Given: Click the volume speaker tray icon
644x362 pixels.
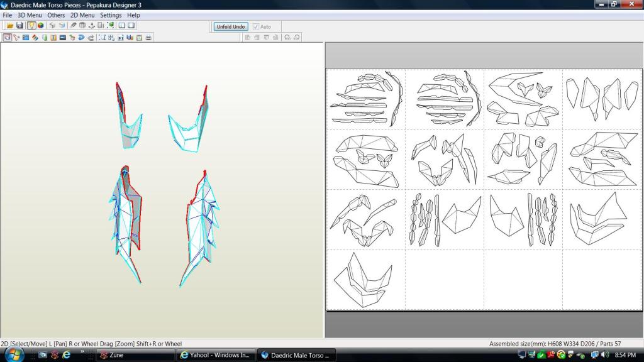Looking at the screenshot, I should [x=604, y=354].
